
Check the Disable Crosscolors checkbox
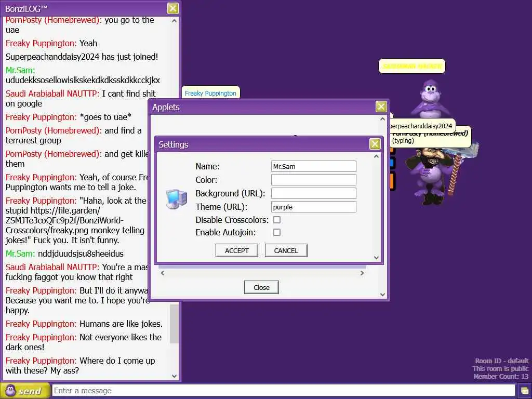[x=277, y=220]
